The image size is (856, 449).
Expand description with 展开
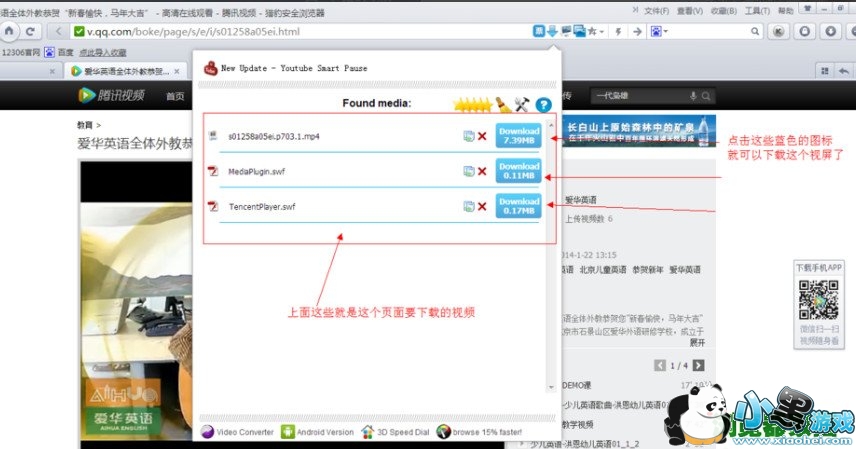click(x=697, y=342)
